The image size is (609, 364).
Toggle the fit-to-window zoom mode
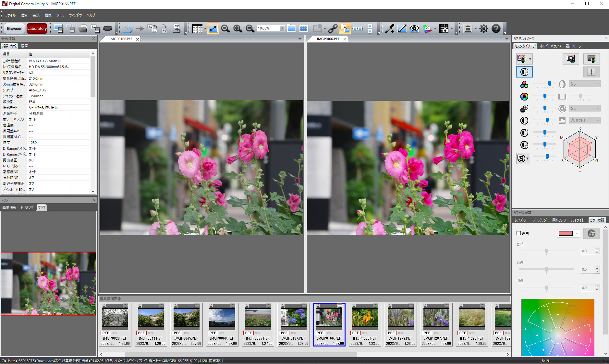click(213, 29)
